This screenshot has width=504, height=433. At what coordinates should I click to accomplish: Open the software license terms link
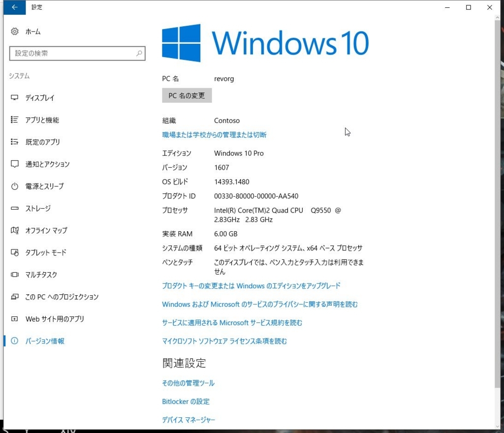tap(224, 341)
